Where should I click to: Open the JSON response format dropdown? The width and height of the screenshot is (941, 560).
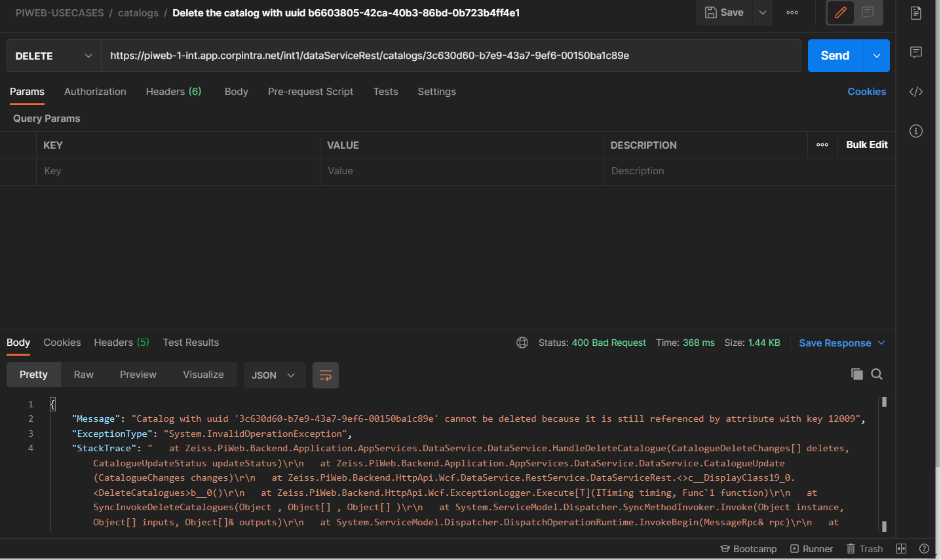(275, 374)
